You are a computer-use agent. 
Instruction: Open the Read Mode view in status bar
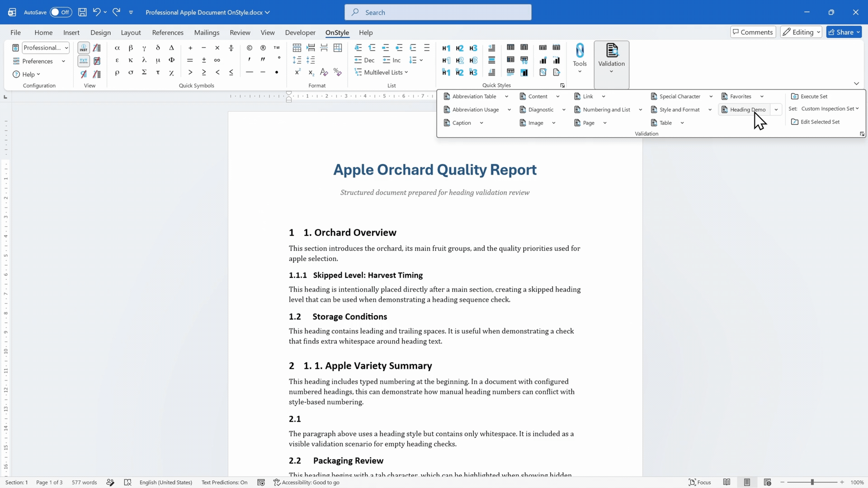(726, 482)
